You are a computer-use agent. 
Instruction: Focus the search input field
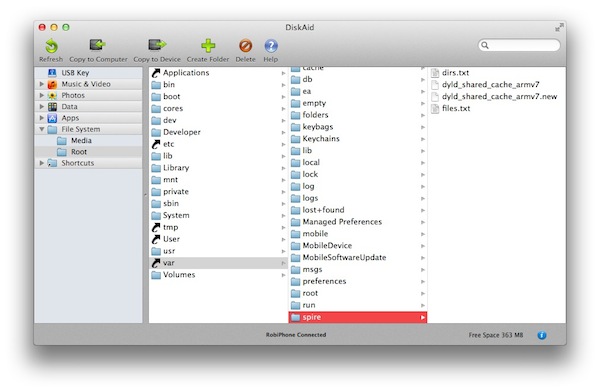pos(519,45)
